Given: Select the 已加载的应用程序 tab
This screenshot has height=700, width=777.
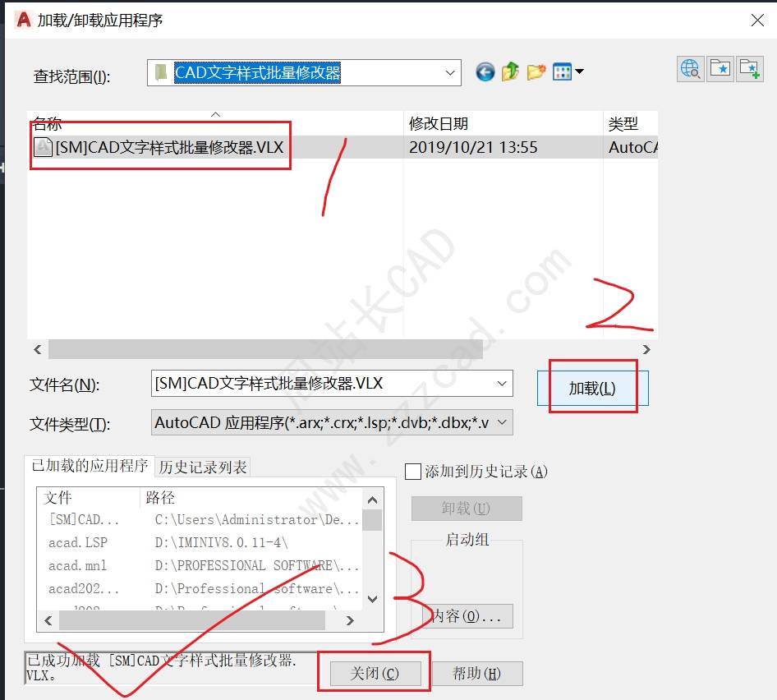Looking at the screenshot, I should (90, 466).
